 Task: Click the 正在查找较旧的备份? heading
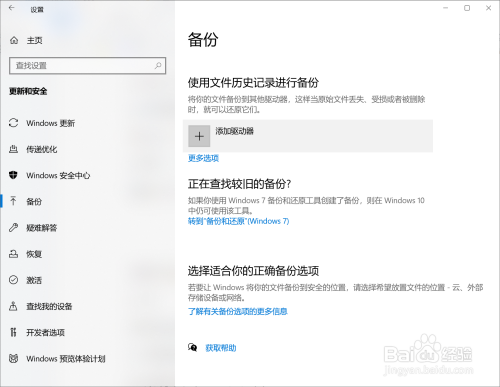[239, 184]
